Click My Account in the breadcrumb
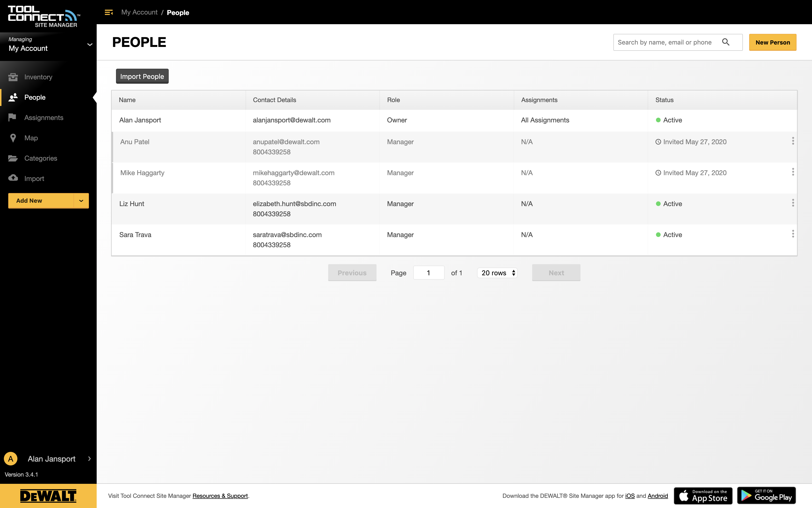812x508 pixels. 139,12
